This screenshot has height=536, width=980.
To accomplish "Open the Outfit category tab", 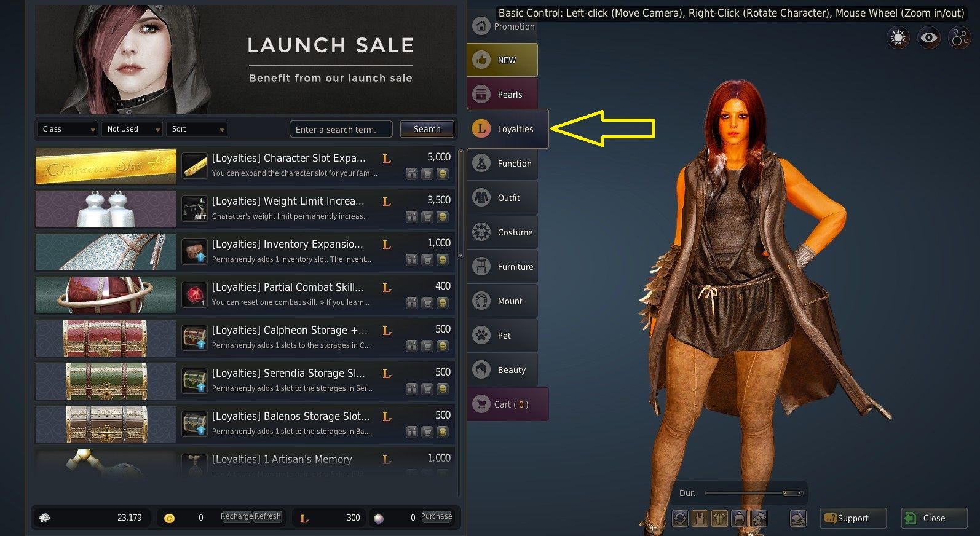I will (x=502, y=197).
